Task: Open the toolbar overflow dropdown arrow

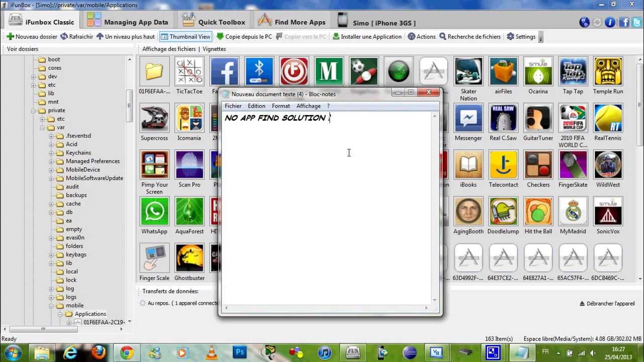Action: click(x=541, y=38)
